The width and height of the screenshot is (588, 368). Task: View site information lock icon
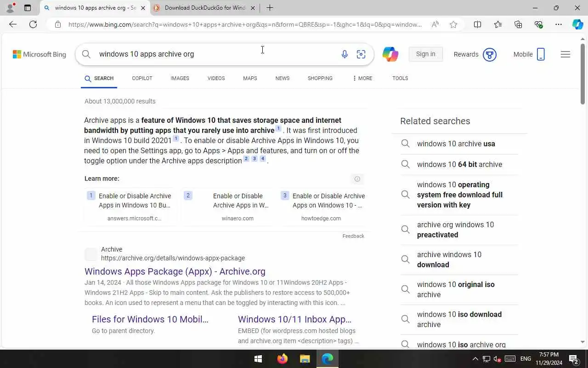[x=58, y=24]
